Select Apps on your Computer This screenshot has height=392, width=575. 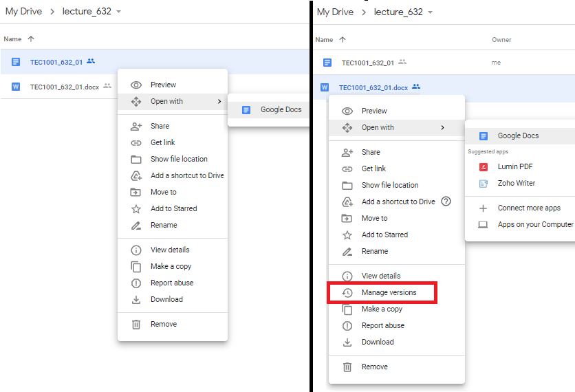(535, 225)
